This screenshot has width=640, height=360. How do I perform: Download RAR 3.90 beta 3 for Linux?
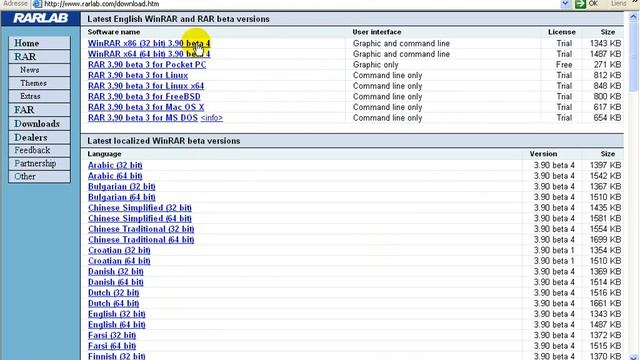tap(138, 75)
